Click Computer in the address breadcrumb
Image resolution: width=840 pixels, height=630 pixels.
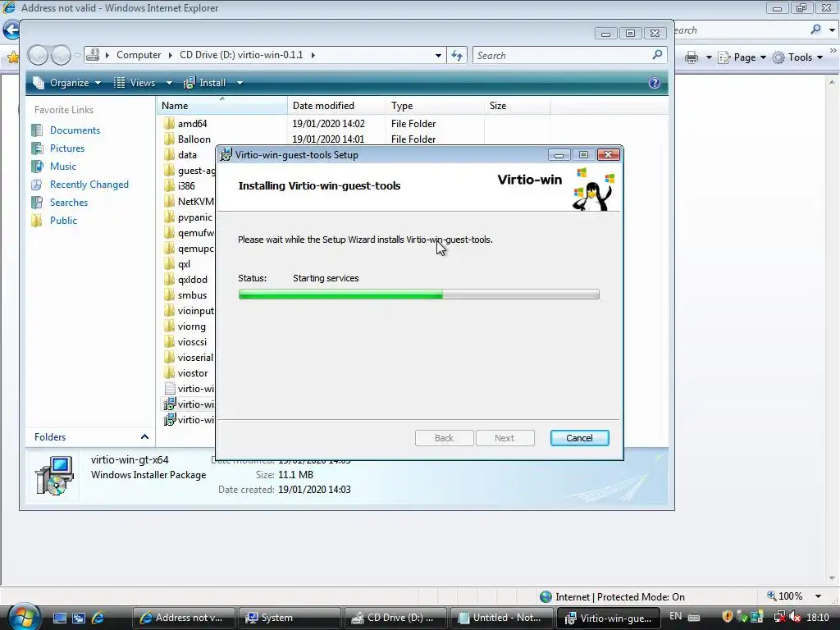pos(139,55)
